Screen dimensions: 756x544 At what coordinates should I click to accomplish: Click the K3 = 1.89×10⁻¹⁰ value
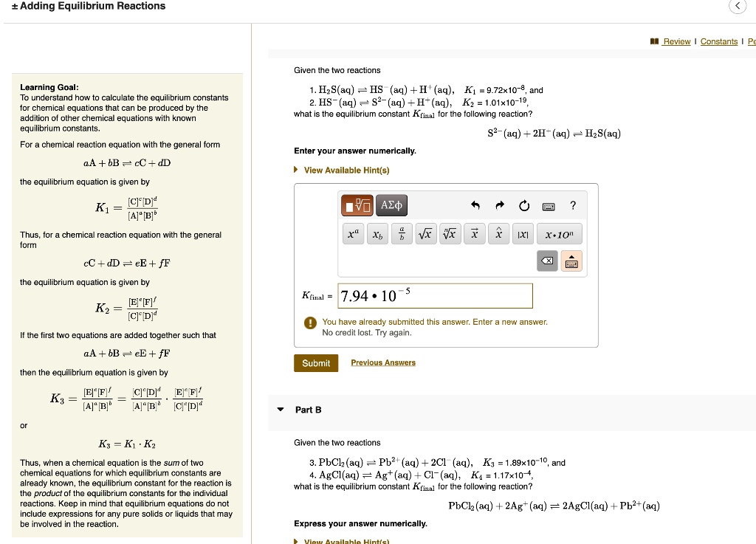pyautogui.click(x=515, y=462)
